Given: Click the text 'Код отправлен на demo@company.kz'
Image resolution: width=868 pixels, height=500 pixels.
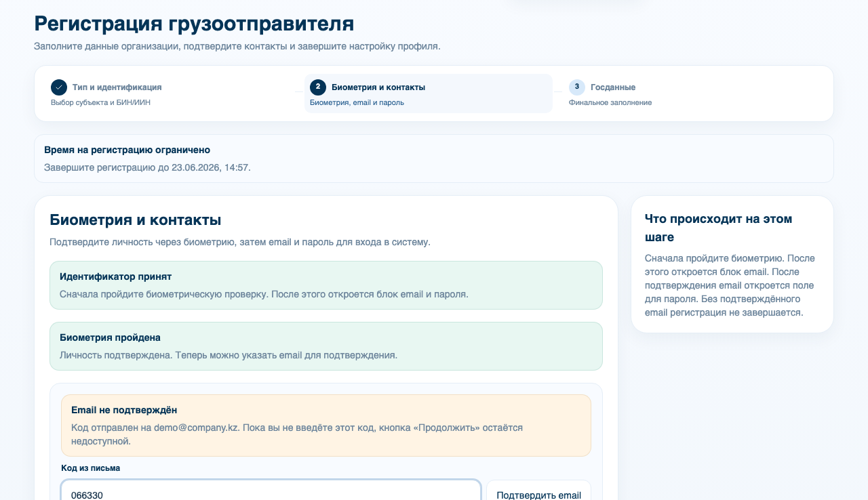Looking at the screenshot, I should (x=155, y=428).
